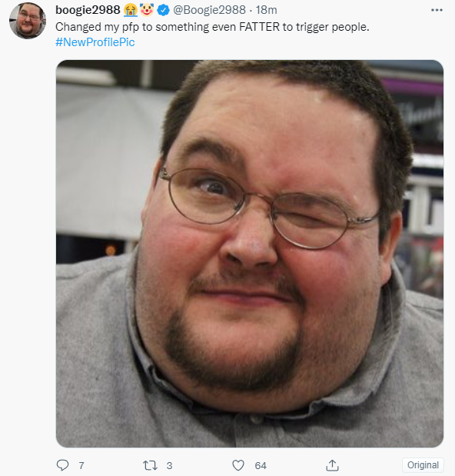
Task: Open the small round profile avatar
Action: point(28,21)
